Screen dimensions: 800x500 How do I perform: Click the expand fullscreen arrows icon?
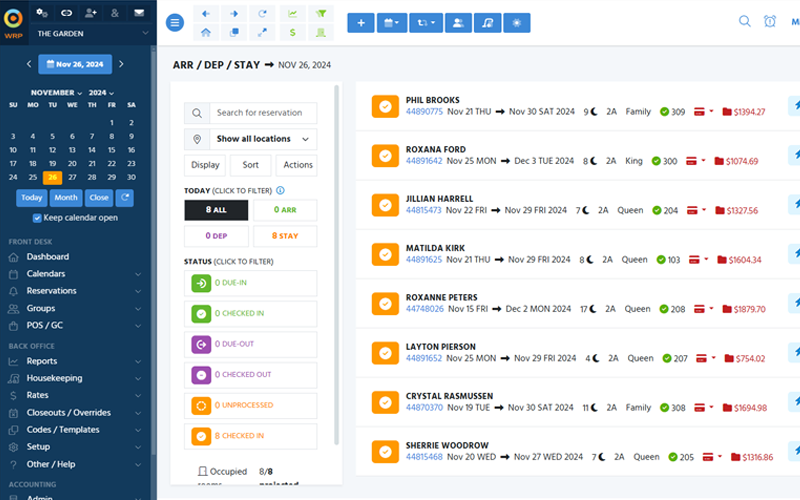tap(262, 32)
